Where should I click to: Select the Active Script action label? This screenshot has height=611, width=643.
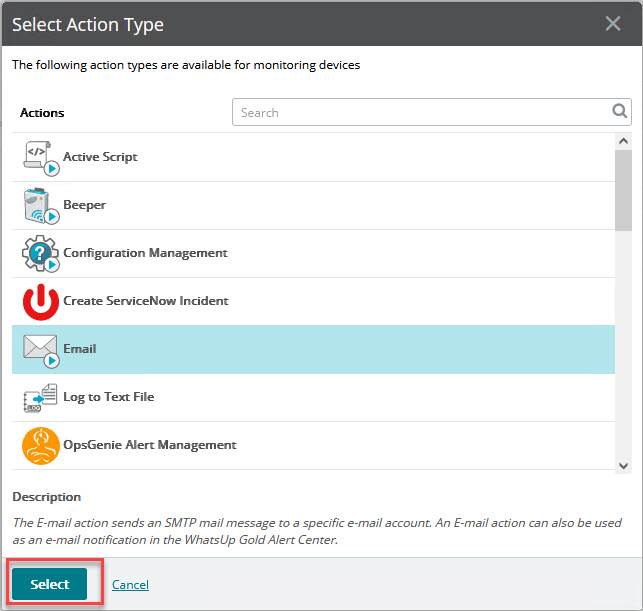[100, 157]
